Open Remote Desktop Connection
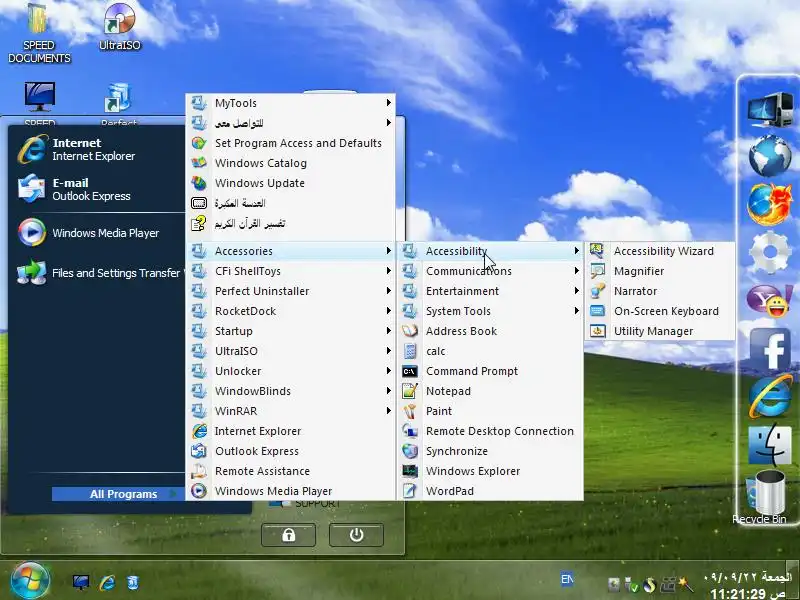800x600 pixels. [490, 431]
